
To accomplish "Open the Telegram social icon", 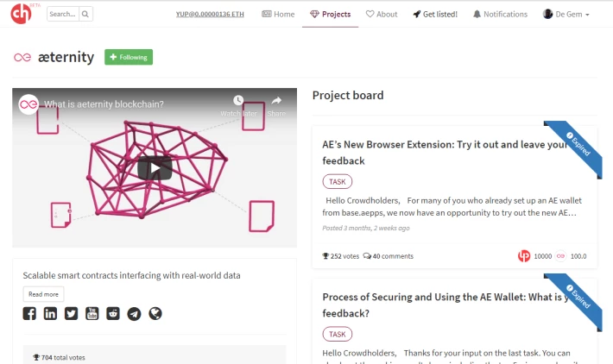I will (x=134, y=314).
